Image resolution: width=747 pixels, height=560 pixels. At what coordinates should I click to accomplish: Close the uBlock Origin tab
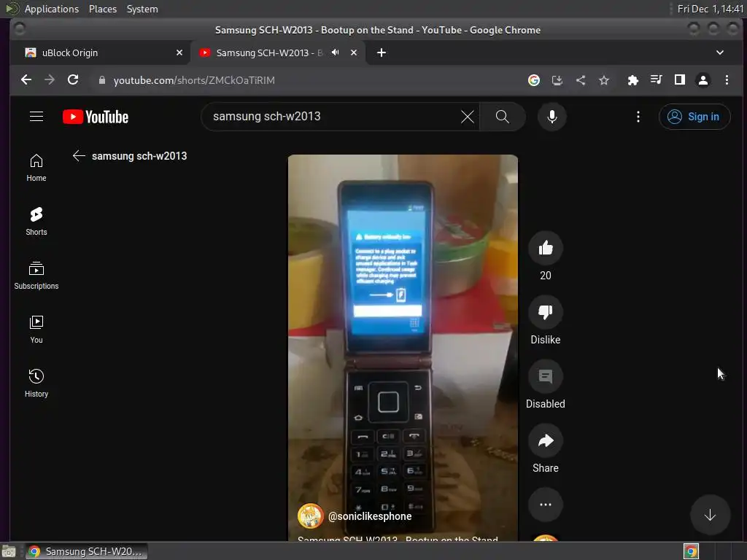[179, 52]
